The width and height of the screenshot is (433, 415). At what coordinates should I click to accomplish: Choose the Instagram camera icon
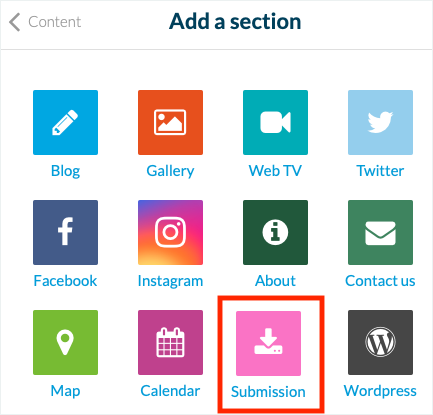click(x=170, y=232)
